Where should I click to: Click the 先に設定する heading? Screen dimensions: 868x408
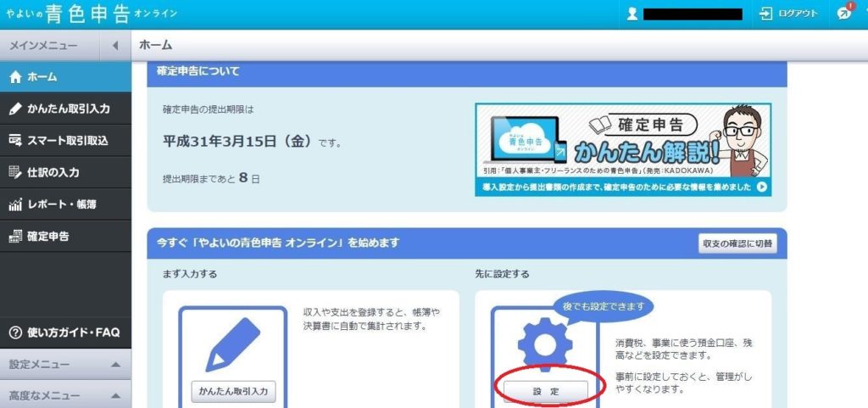[x=502, y=273]
